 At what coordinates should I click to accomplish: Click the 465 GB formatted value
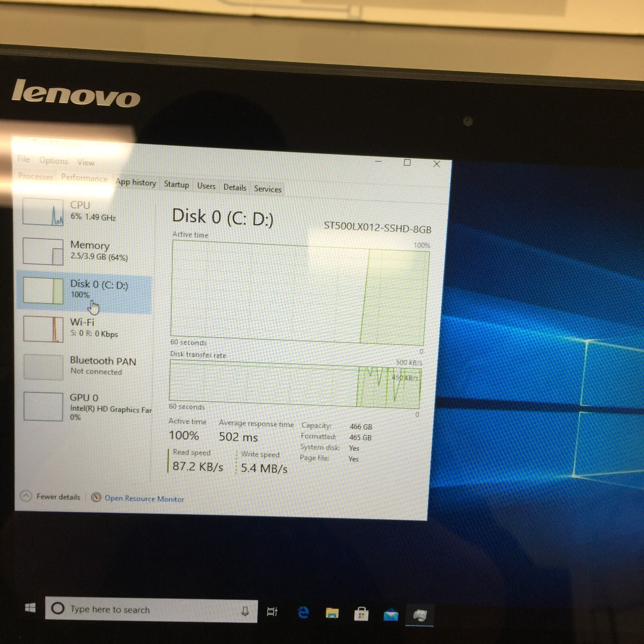point(360,438)
